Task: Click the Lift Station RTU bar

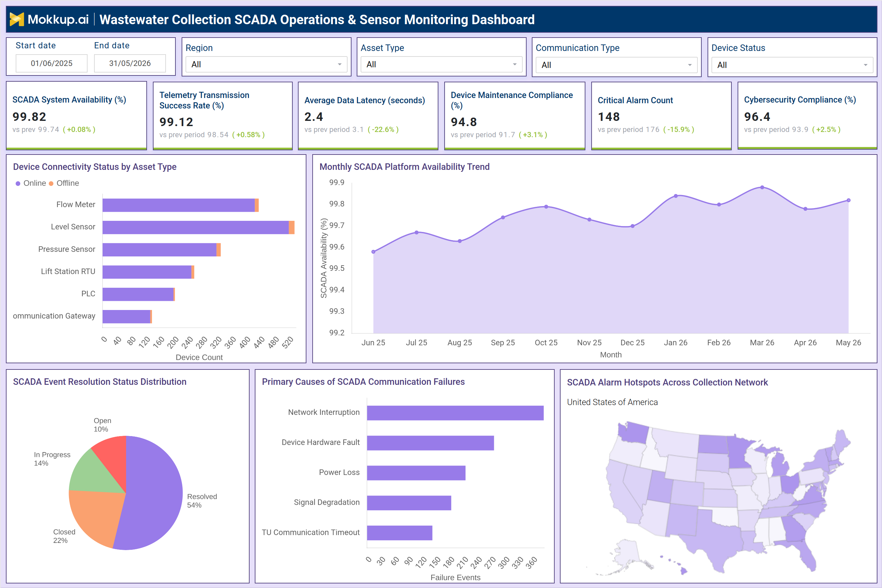Action: 147,272
